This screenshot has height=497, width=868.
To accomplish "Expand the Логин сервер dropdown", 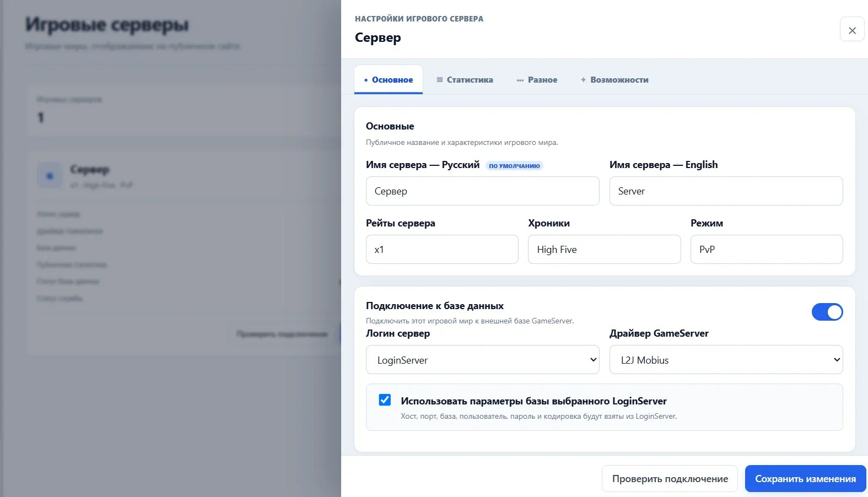I will pyautogui.click(x=482, y=360).
